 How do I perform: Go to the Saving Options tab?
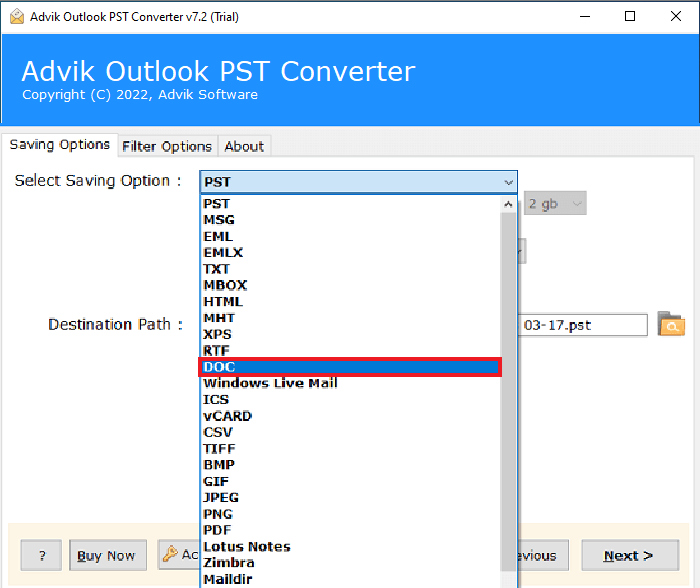coord(60,145)
